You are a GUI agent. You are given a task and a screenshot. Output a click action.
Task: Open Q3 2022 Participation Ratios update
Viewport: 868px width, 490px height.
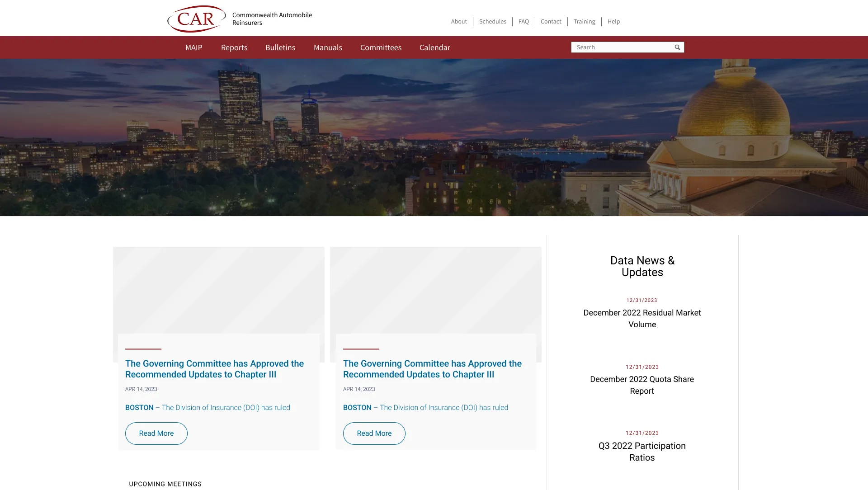click(x=642, y=452)
